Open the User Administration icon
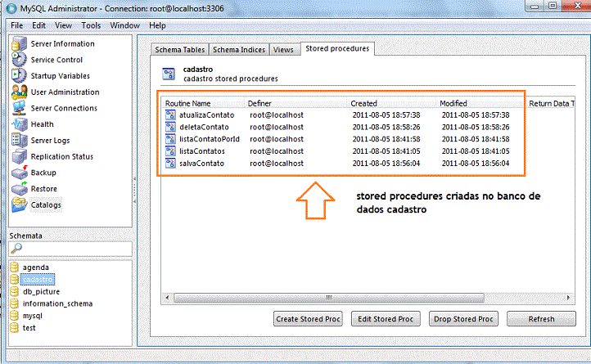Screen dimensions: 591x364 [19, 92]
